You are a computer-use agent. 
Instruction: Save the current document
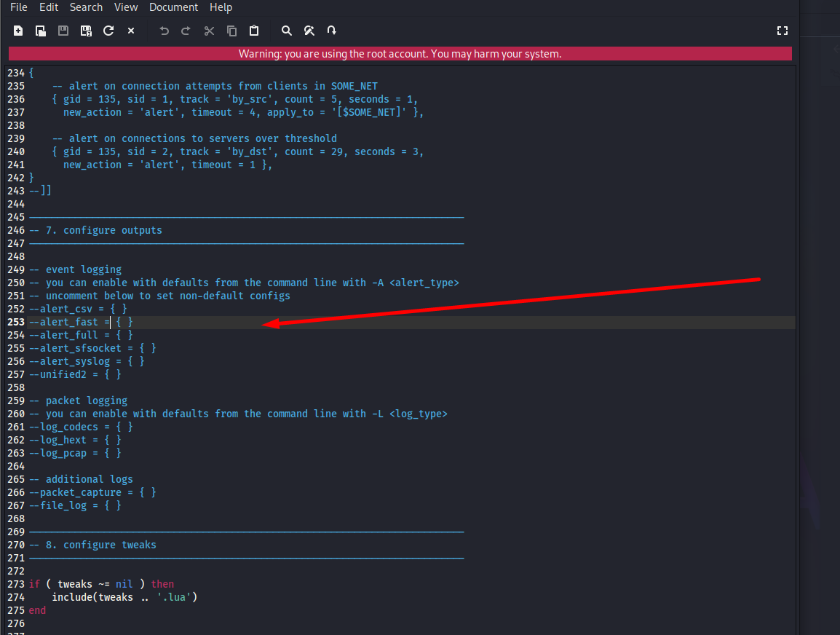tap(64, 31)
